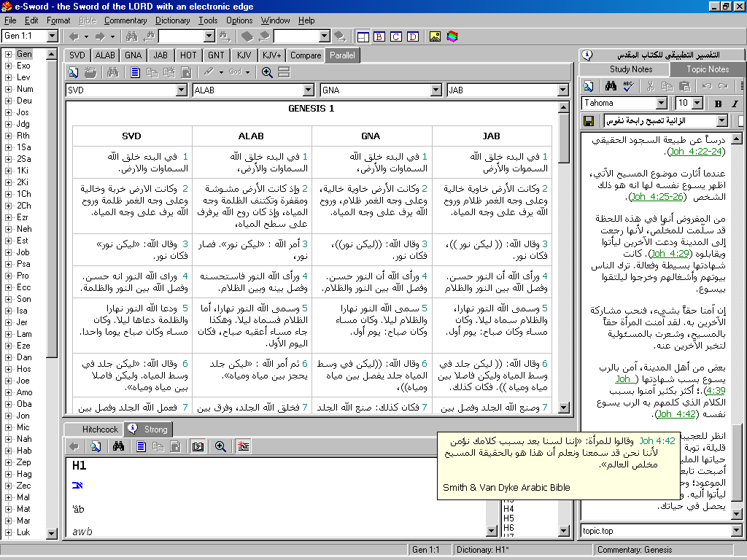Select all verses icon in Bible toolbar
This screenshot has height=560, width=747.
tap(135, 72)
